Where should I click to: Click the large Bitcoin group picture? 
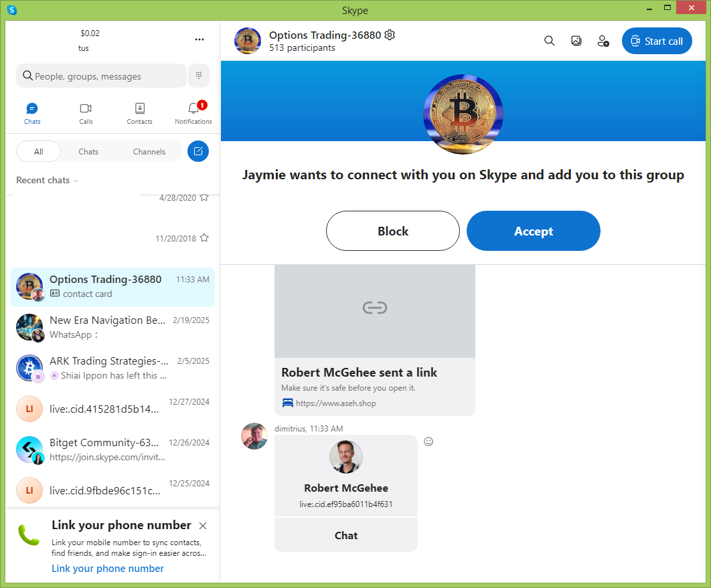463,114
